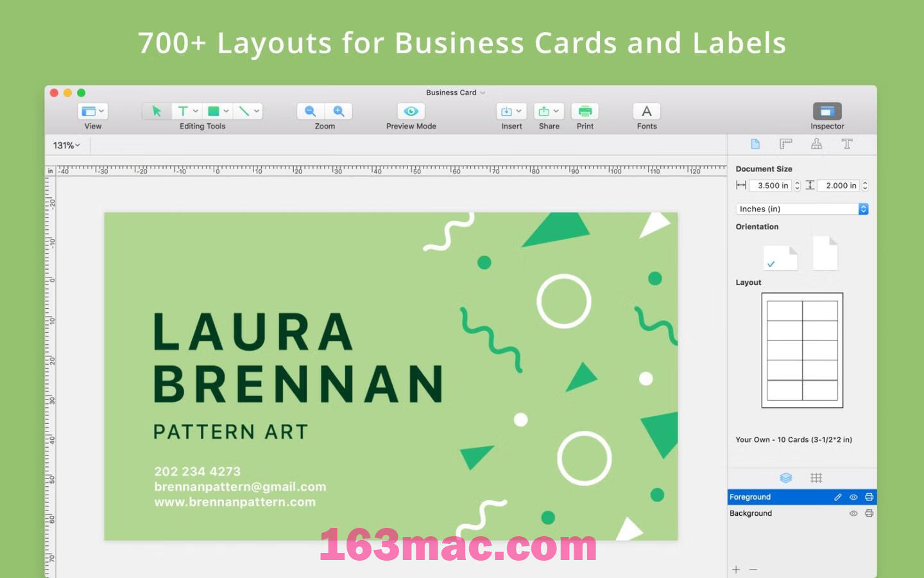Switch to the Layers tab icon

pos(786,478)
